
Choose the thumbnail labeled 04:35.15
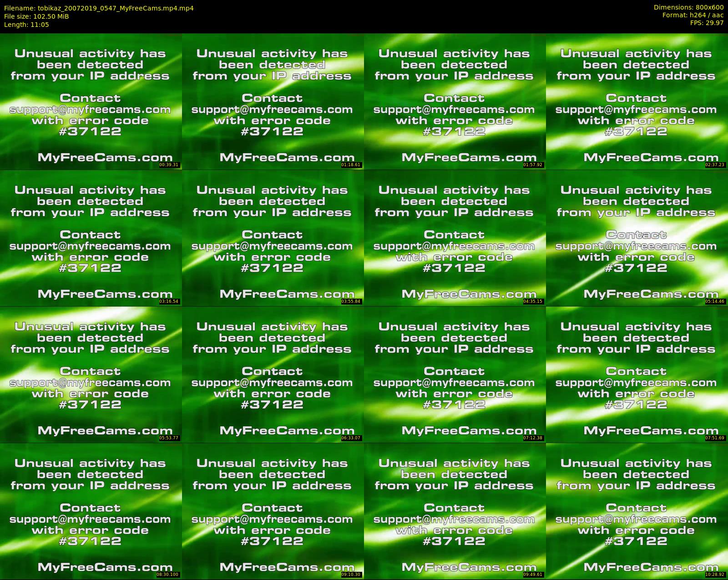(455, 238)
